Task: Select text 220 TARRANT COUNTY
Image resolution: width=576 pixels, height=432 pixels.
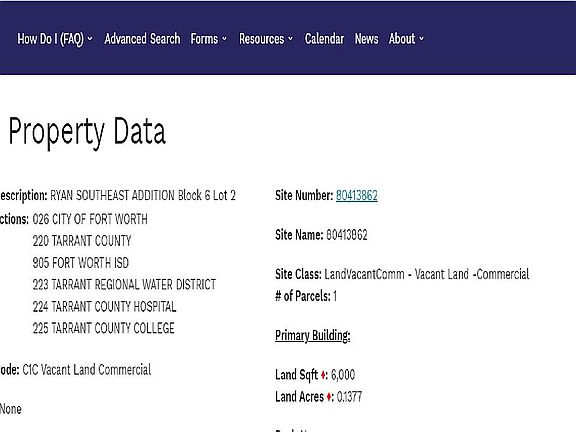Action: point(82,241)
